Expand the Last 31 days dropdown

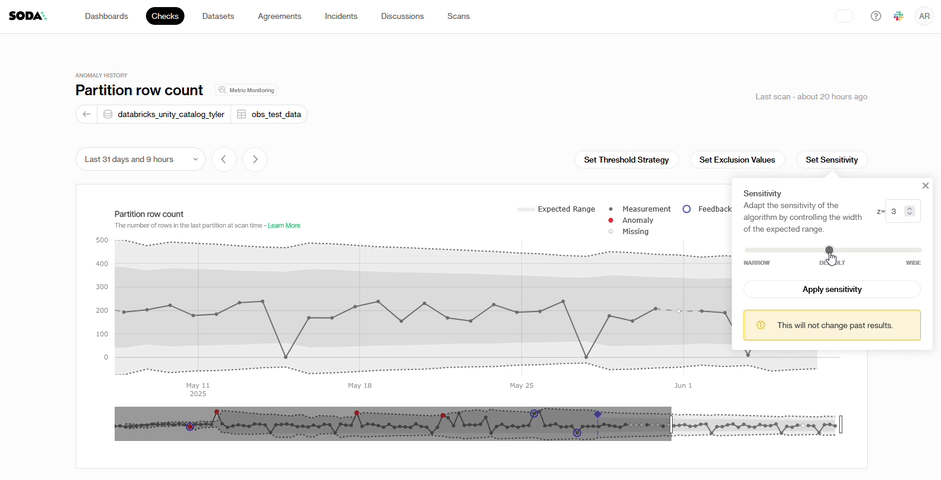tap(140, 159)
